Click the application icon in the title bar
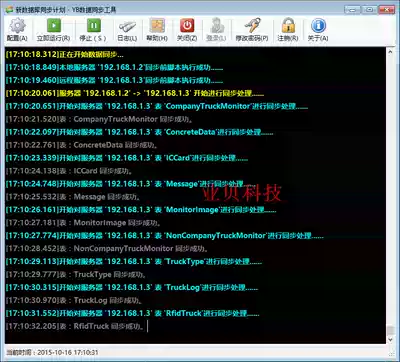 [x=9, y=9]
